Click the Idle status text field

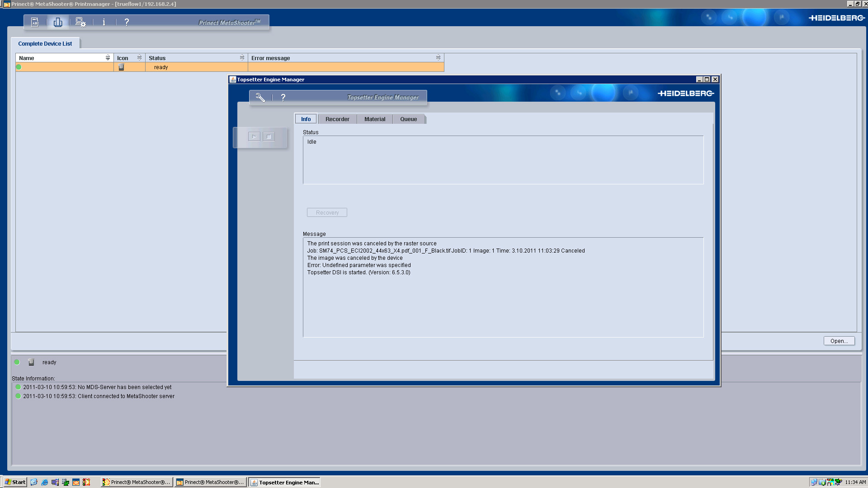[503, 160]
